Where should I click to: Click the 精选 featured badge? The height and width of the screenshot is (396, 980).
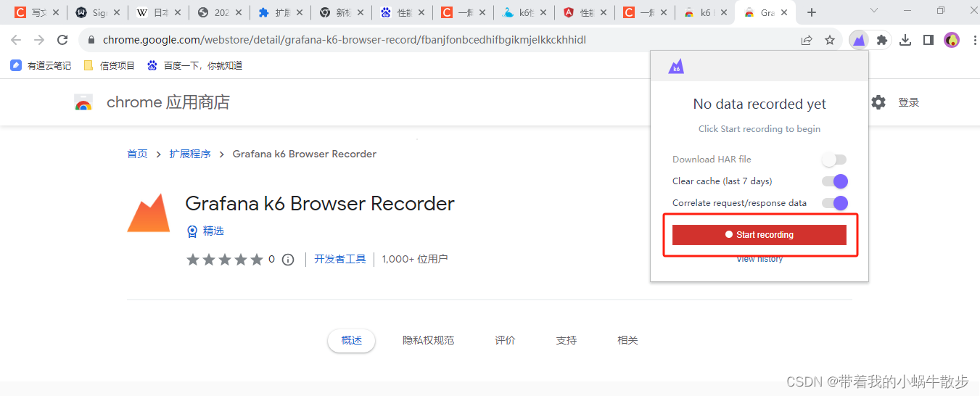pos(205,231)
